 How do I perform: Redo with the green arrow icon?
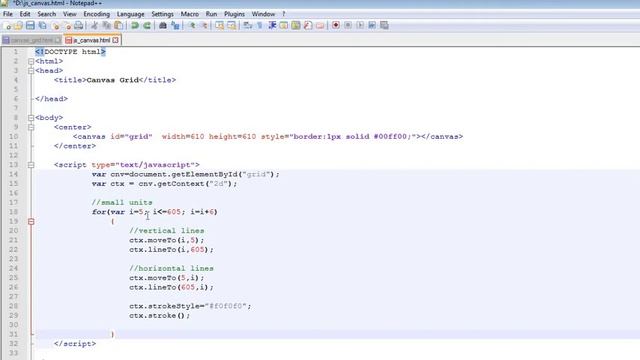click(x=147, y=26)
